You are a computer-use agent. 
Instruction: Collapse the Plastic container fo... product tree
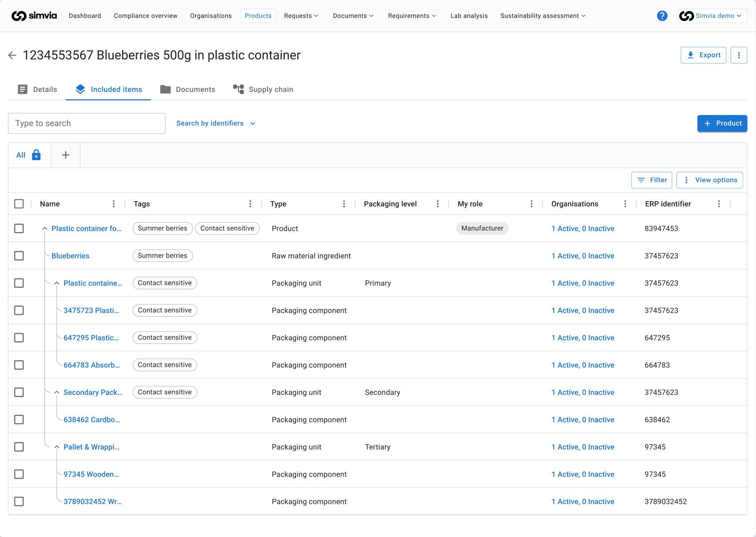click(x=45, y=229)
